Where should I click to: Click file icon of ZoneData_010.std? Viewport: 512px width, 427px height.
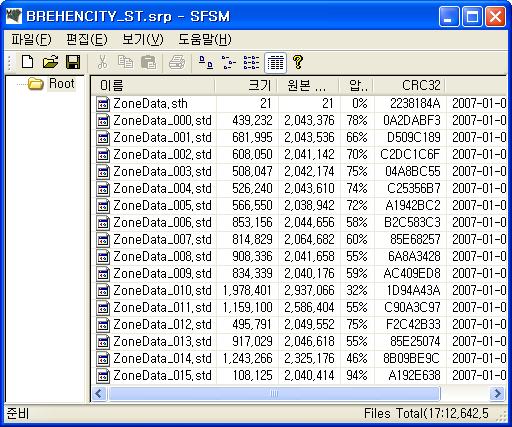[x=103, y=291]
